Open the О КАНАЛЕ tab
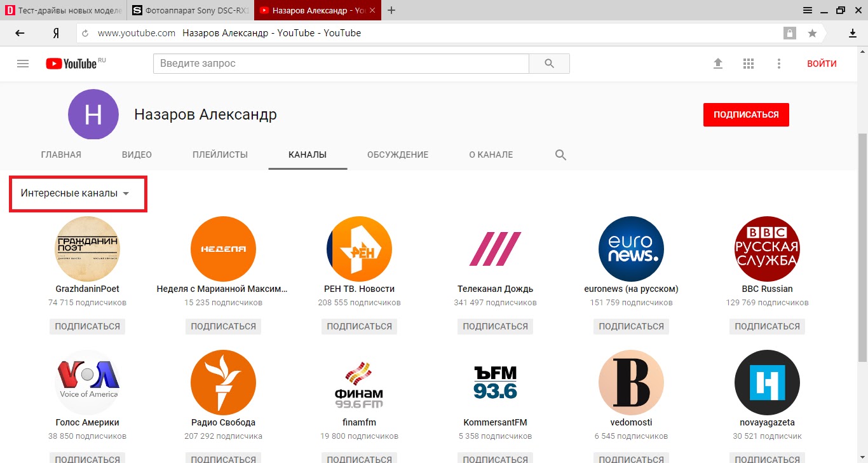 coord(491,155)
